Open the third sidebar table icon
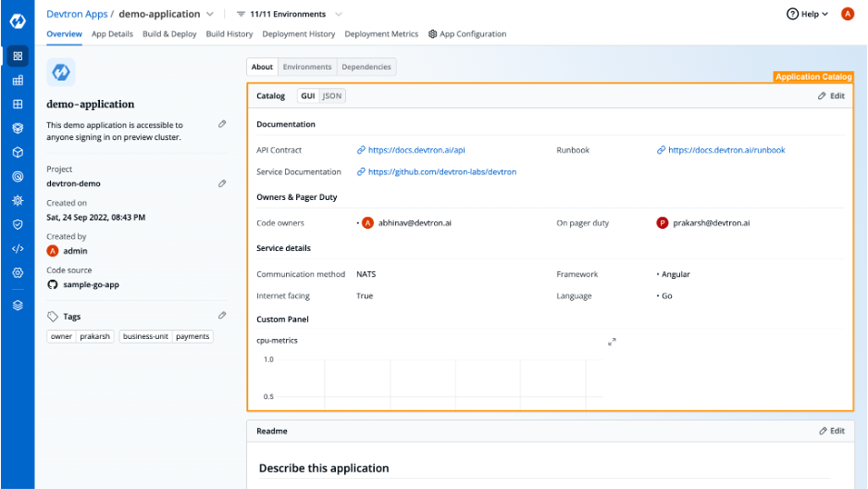Screen dimensions: 868x489 click(x=18, y=104)
